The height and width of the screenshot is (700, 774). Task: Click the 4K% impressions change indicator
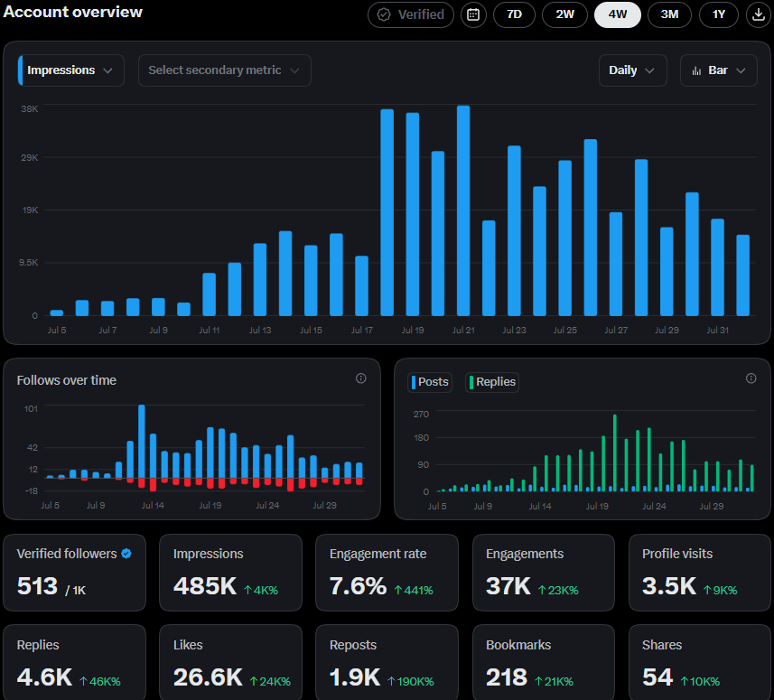click(261, 590)
